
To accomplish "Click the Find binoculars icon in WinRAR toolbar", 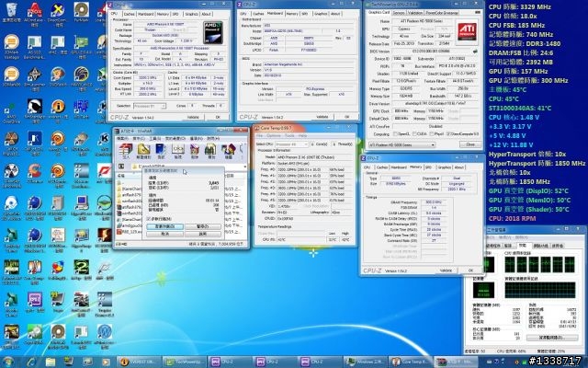I will 210,149.
